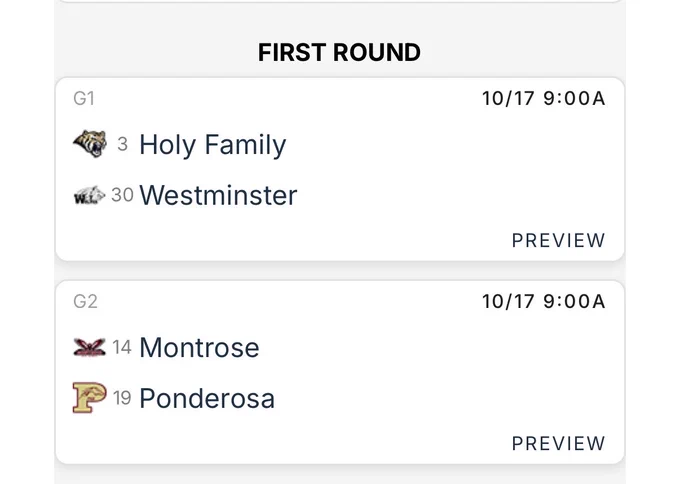Click the Ponderosa P logo
The width and height of the screenshot is (680, 484).
point(89,397)
